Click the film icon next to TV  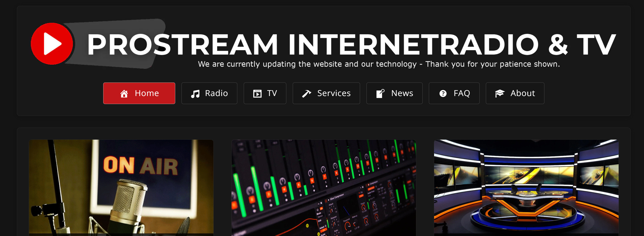[x=257, y=93]
